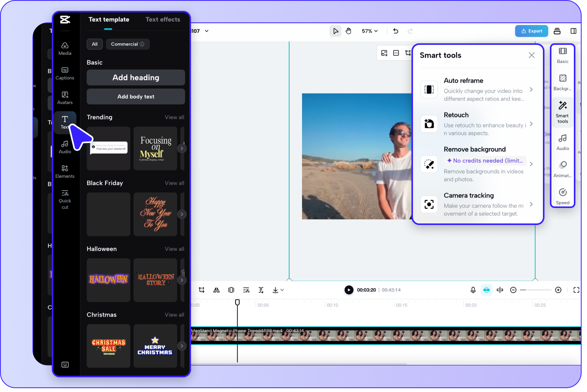Open the project name dropdown chevron

(x=207, y=31)
